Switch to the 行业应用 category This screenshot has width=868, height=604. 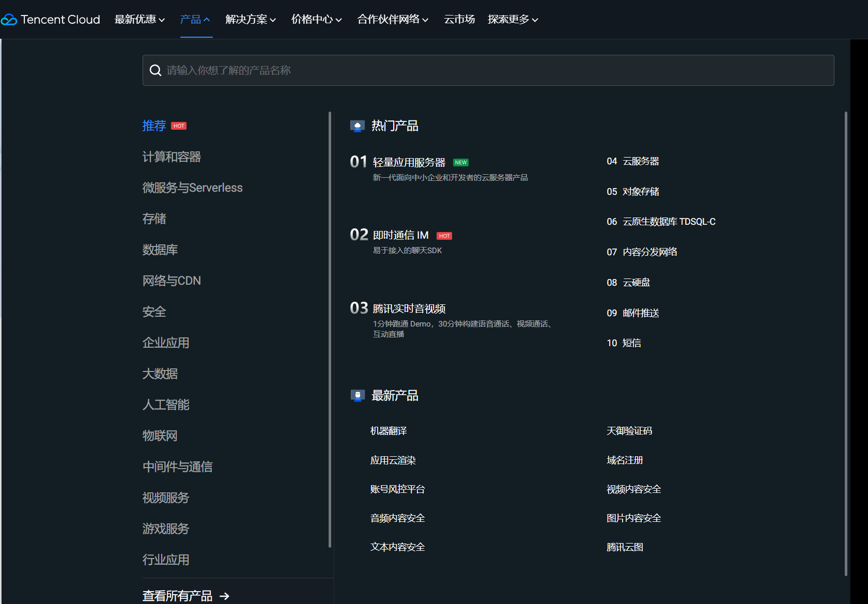(166, 560)
